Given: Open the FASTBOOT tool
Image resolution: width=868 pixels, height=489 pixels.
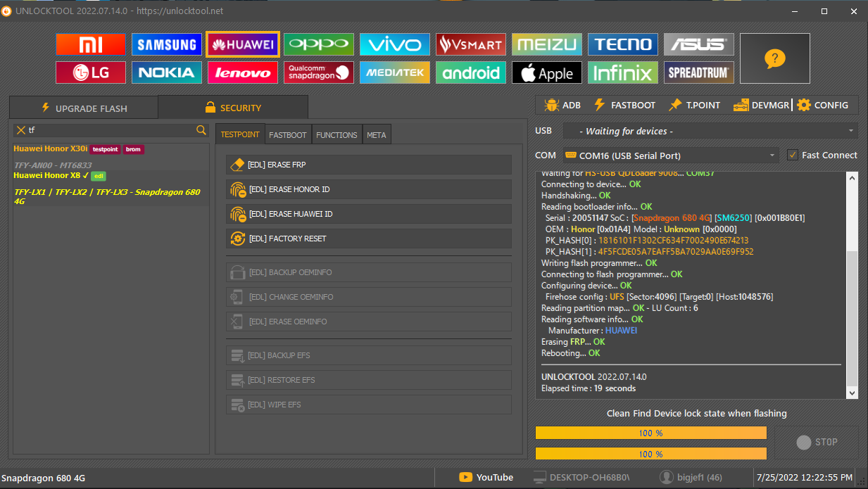Looking at the screenshot, I should 624,105.
